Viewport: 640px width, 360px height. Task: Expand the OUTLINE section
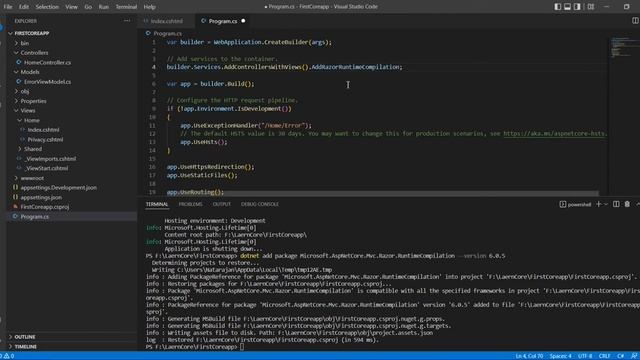[x=10, y=337]
